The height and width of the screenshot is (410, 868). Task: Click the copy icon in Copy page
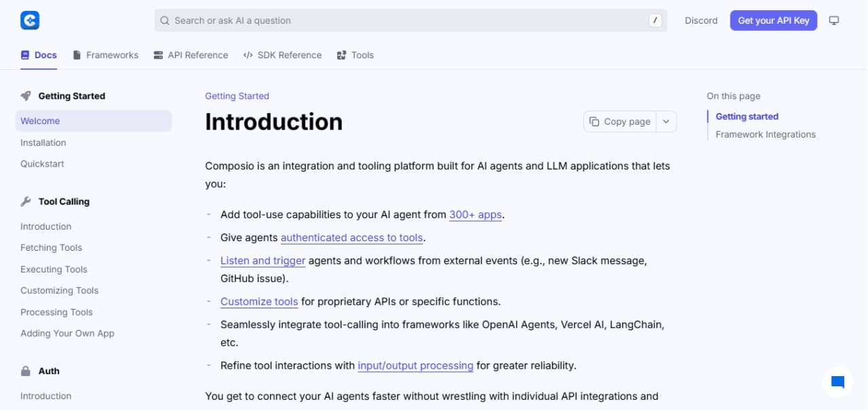click(594, 121)
